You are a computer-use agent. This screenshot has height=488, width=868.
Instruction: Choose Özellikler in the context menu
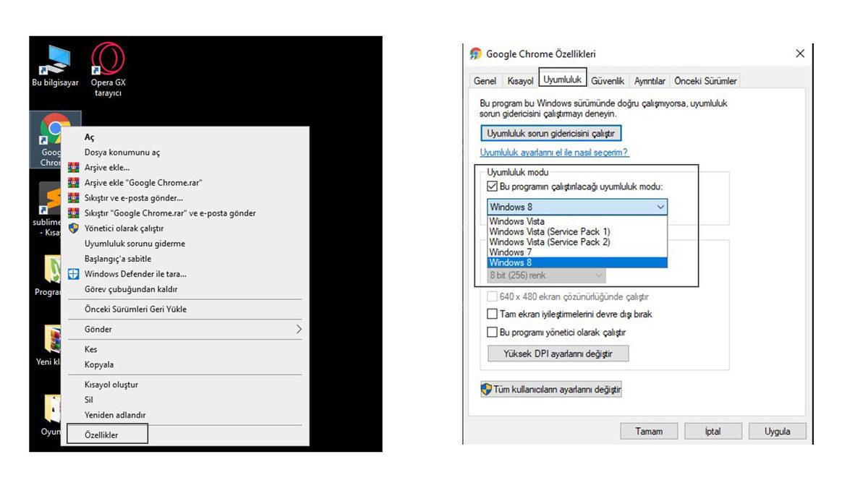(101, 435)
